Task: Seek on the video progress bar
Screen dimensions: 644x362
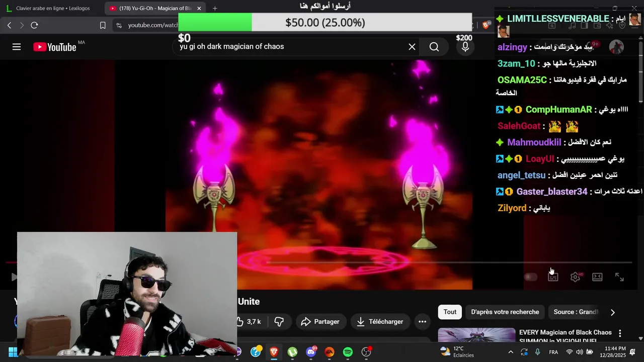Action: point(319,262)
